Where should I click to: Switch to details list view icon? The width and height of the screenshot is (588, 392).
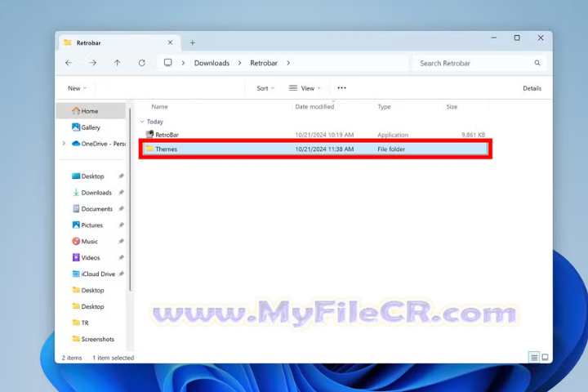(534, 358)
